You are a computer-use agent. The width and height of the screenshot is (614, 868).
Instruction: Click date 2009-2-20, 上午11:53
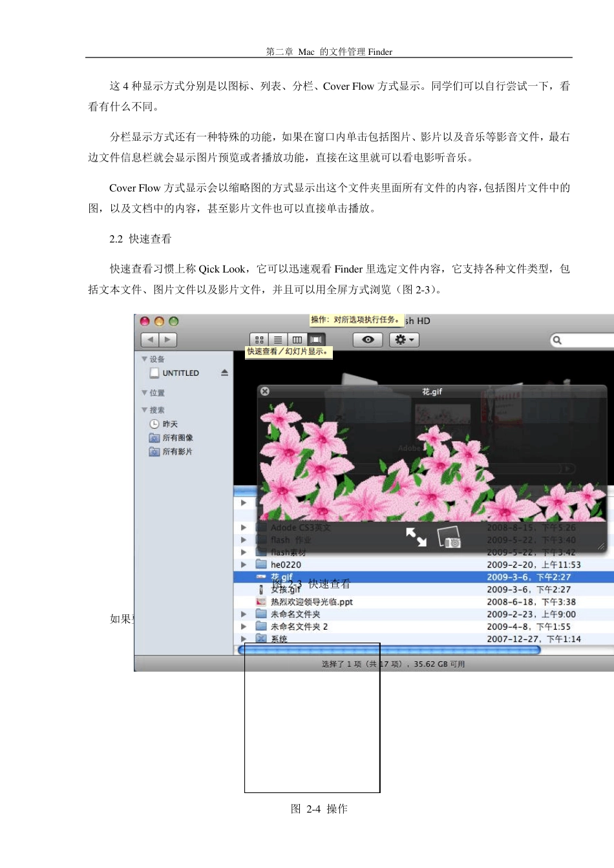(534, 564)
